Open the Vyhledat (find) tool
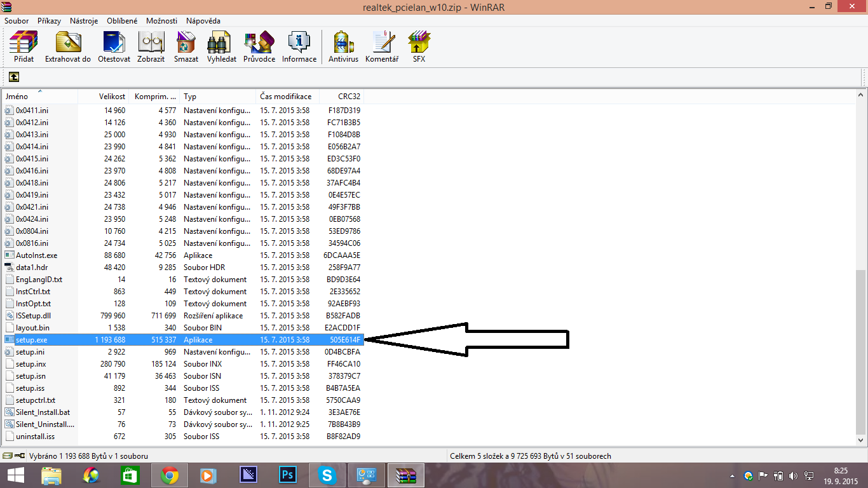 click(221, 46)
